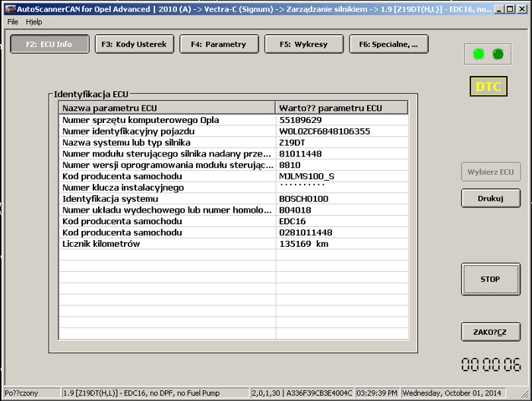
Task: Show F5: Wykresy charts tab
Action: point(304,44)
